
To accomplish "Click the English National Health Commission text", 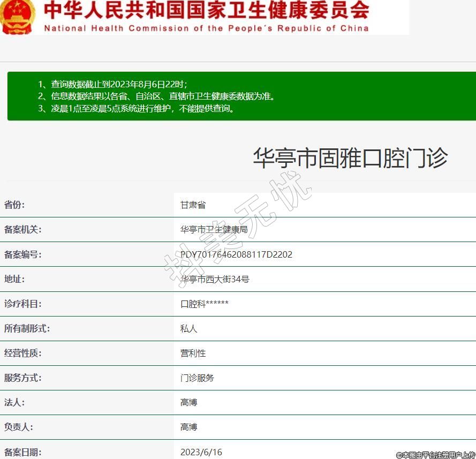I will click(206, 28).
